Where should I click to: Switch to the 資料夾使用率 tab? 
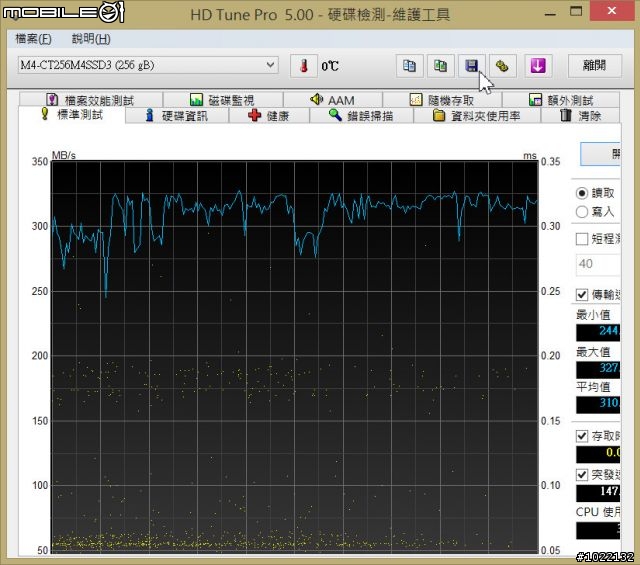click(x=477, y=116)
